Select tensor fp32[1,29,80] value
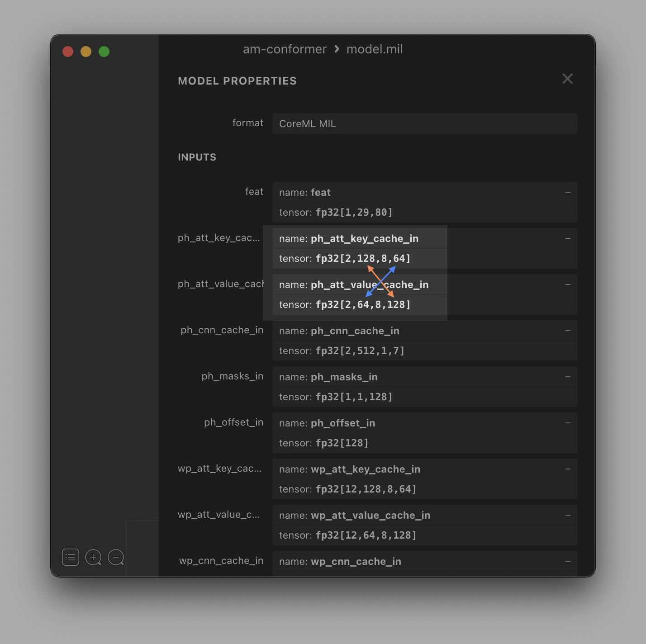Screen dimensions: 646x644 click(x=354, y=212)
